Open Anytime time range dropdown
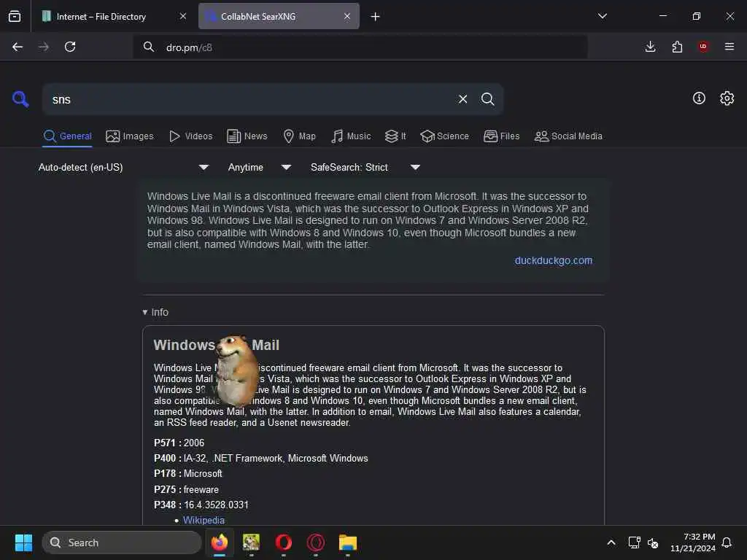 (x=259, y=167)
